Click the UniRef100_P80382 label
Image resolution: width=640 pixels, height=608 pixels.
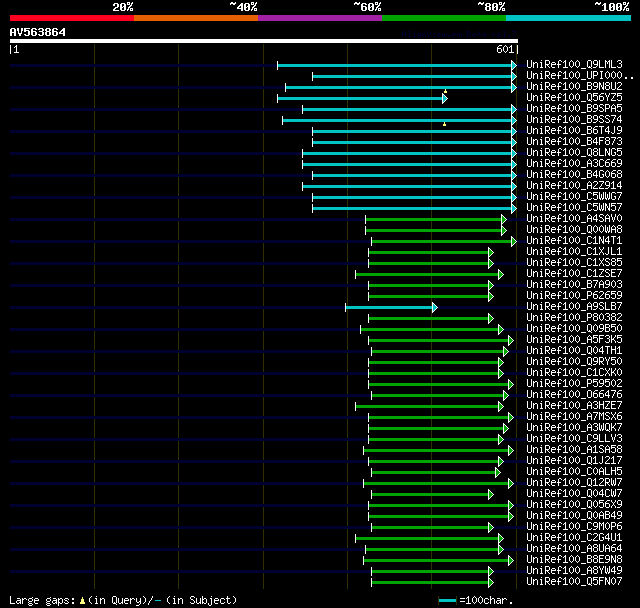pyautogui.click(x=574, y=318)
